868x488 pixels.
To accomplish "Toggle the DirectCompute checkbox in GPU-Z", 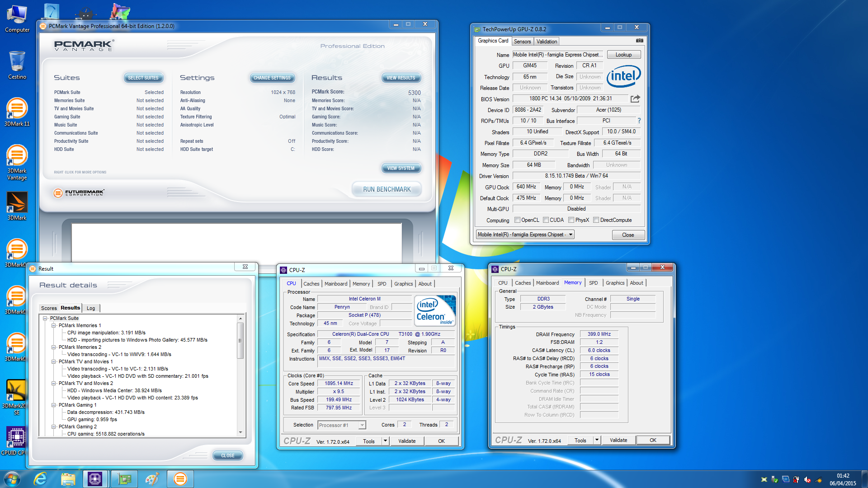I will [596, 220].
